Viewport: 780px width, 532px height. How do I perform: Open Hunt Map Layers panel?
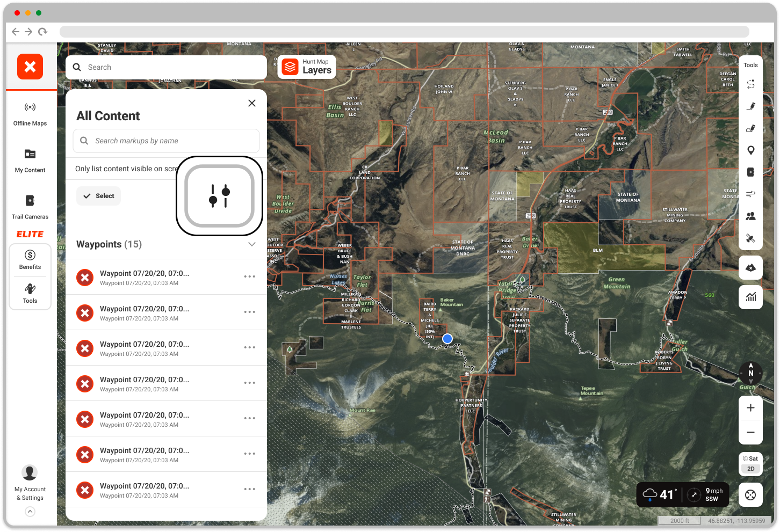click(x=307, y=67)
